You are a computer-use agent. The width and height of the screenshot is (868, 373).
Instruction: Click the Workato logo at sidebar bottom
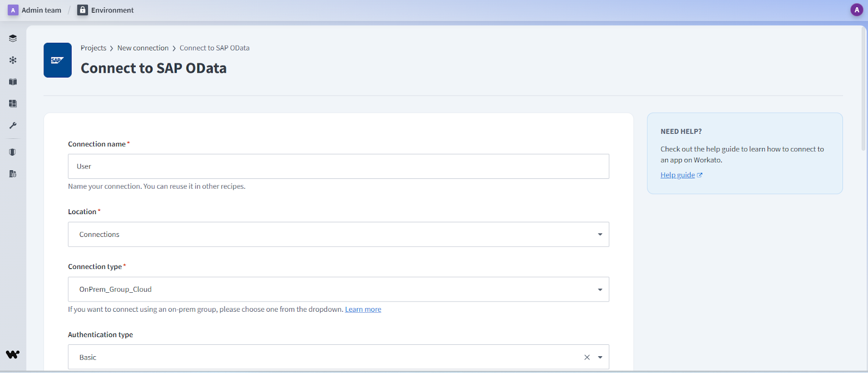13,355
